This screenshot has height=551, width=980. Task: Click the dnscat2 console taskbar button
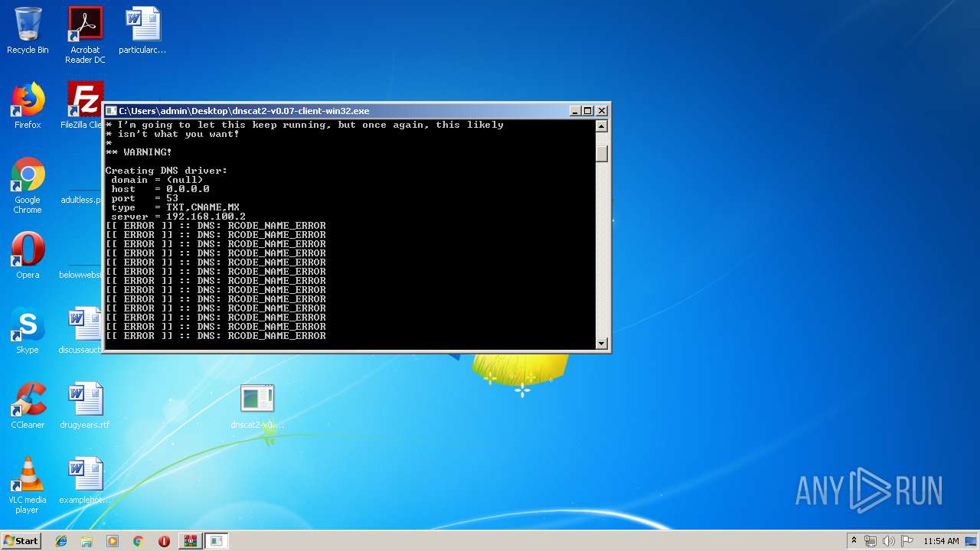216,541
